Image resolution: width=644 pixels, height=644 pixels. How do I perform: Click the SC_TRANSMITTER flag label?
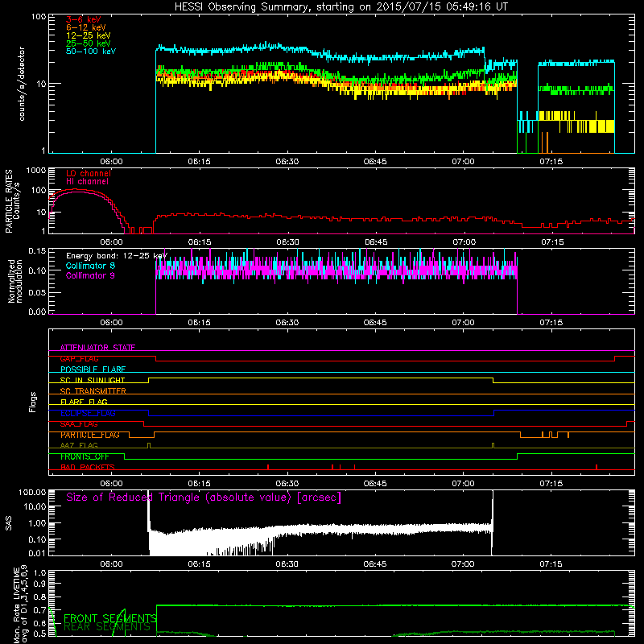tap(93, 391)
